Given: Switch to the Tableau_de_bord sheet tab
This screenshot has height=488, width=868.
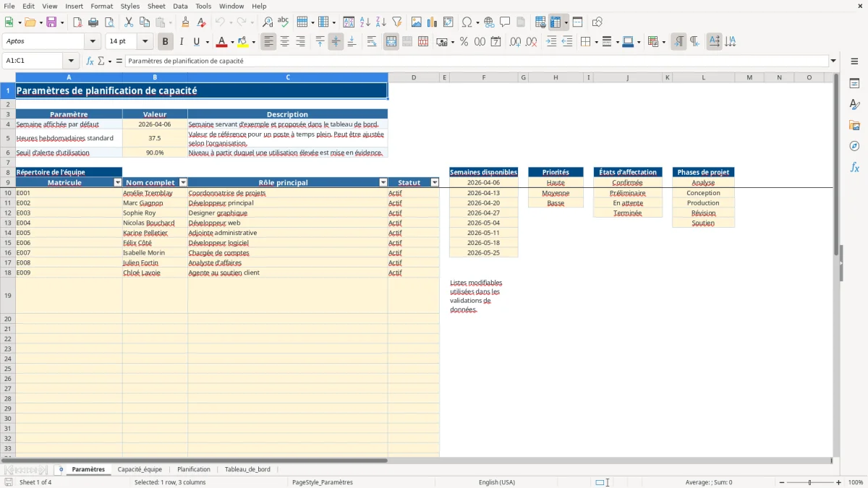Looking at the screenshot, I should [247, 469].
